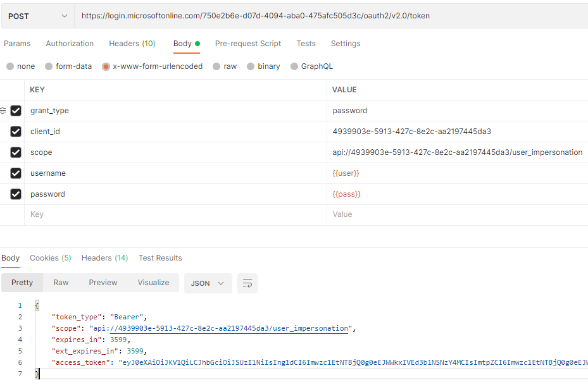Click the KEY column header
Viewport: 588px width, 387px height.
[37, 90]
